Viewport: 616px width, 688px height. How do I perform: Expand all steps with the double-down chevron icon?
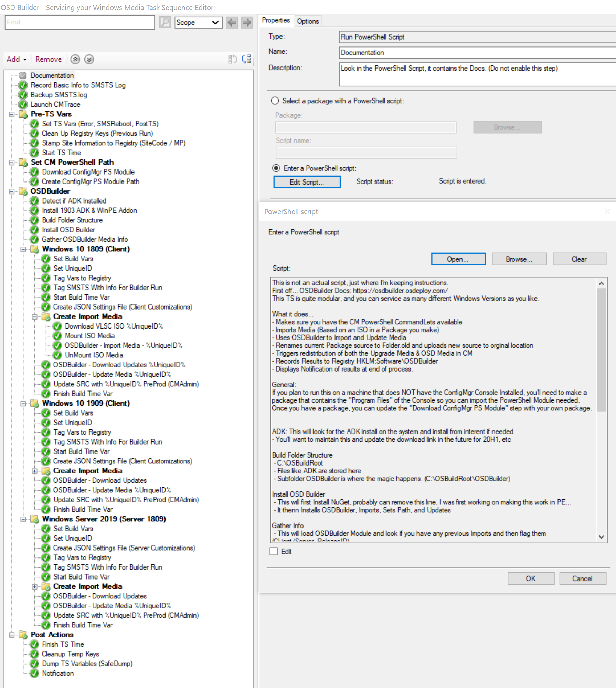pos(89,59)
